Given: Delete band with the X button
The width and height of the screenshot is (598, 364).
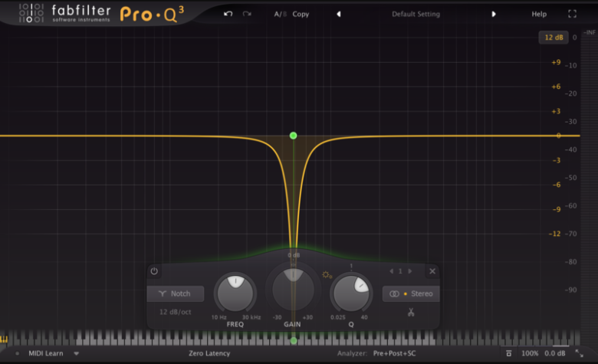Looking at the screenshot, I should pyautogui.click(x=432, y=271).
